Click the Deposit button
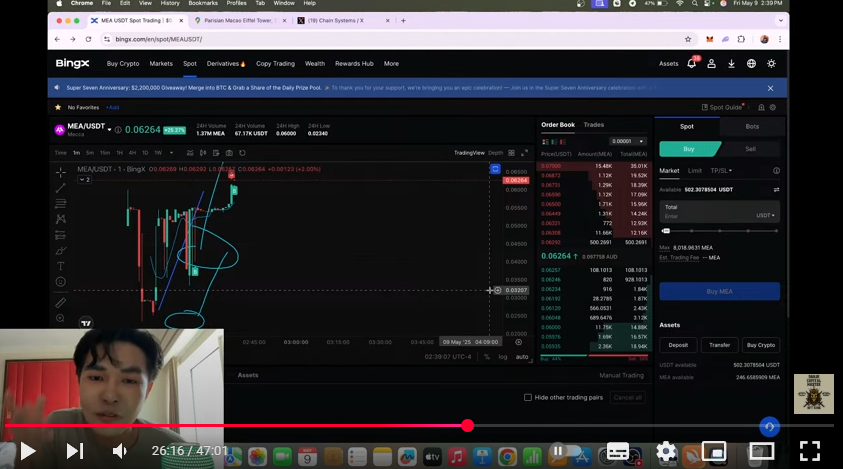843x469 pixels. [678, 345]
